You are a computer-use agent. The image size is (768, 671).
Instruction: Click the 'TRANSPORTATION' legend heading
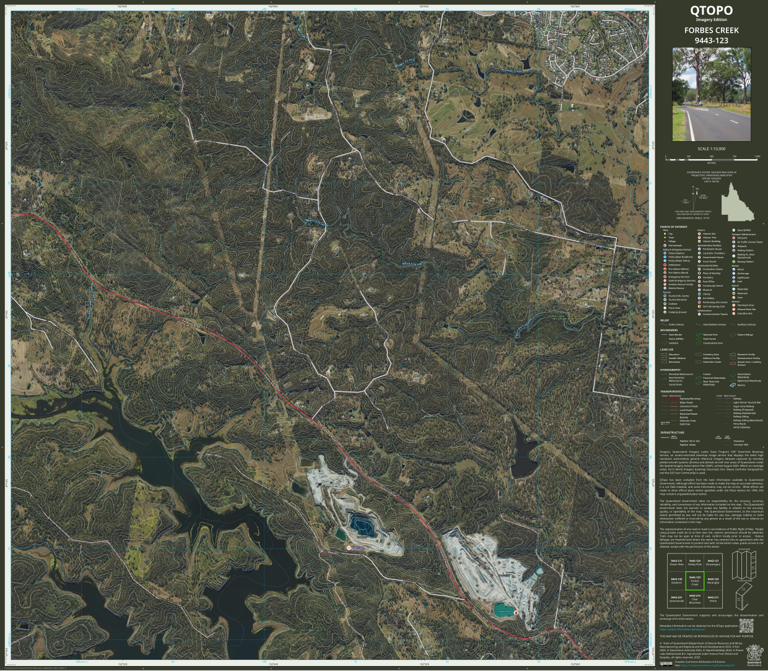[672, 392]
